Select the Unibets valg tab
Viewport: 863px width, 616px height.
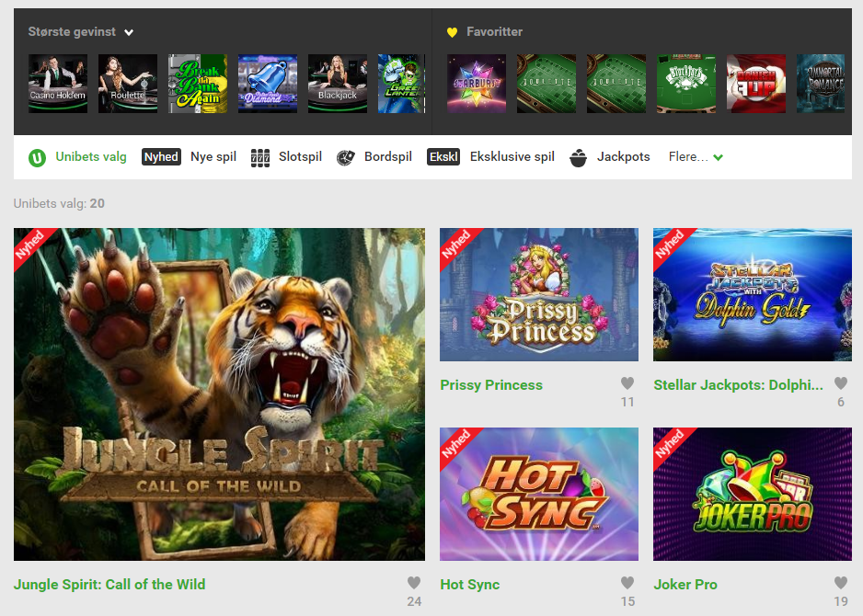coord(77,156)
